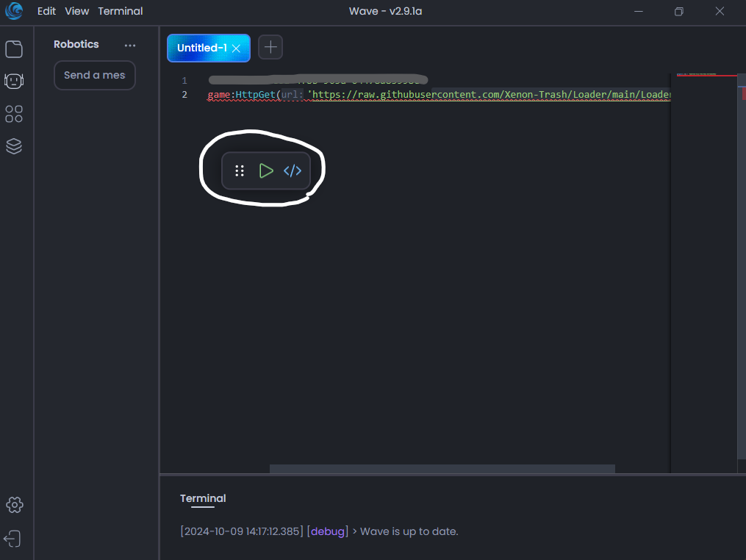
Task: Open the View menu
Action: pyautogui.click(x=76, y=11)
